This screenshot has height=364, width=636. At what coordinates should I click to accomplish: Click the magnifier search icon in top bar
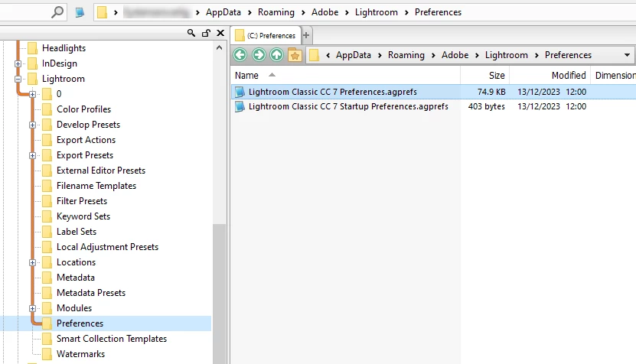point(57,12)
